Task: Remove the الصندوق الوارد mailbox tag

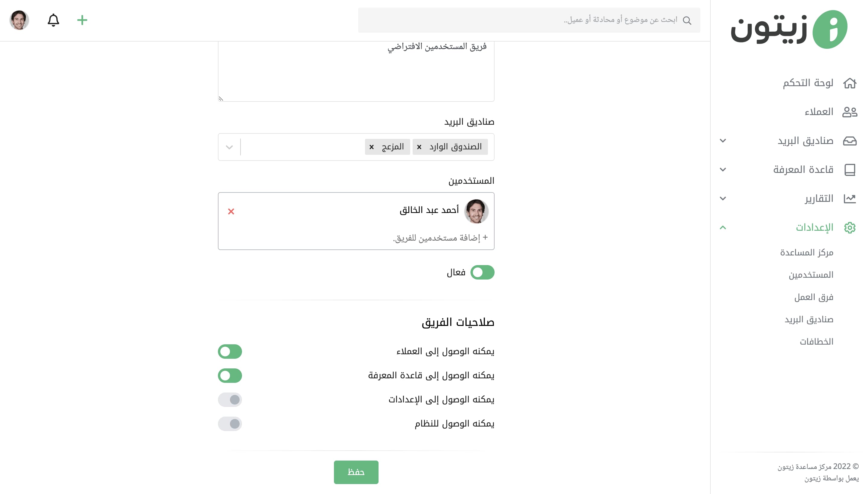Action: pos(419,147)
